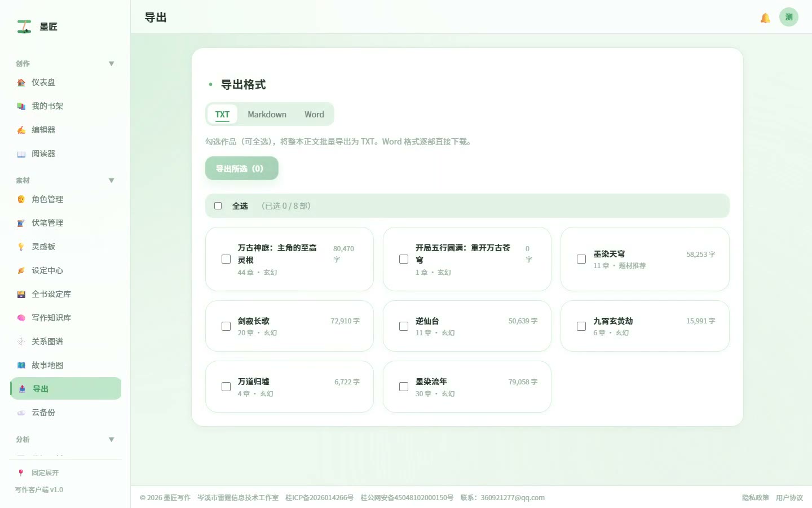Click the 80,470 字 word count
Viewport: 812px width, 508px height.
343,254
